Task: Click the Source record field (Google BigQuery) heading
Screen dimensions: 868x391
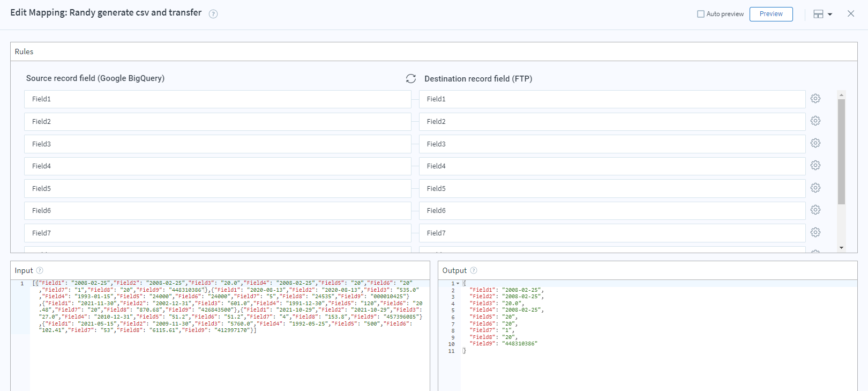Action: 95,78
